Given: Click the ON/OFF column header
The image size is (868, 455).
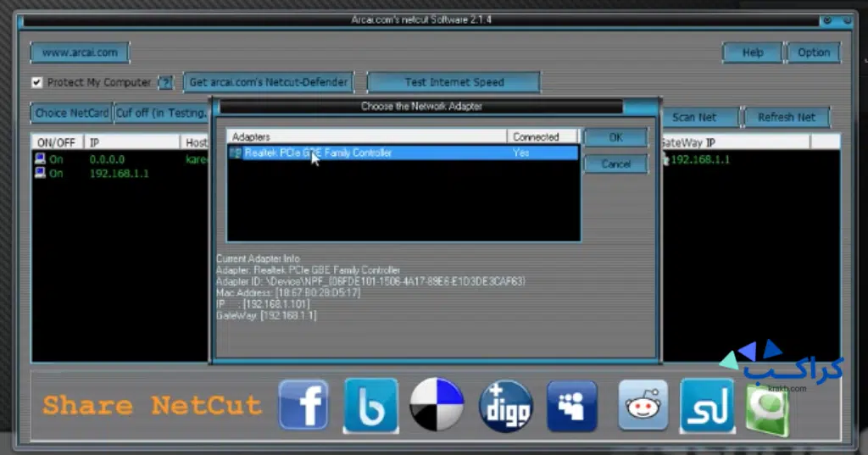Looking at the screenshot, I should [x=58, y=143].
